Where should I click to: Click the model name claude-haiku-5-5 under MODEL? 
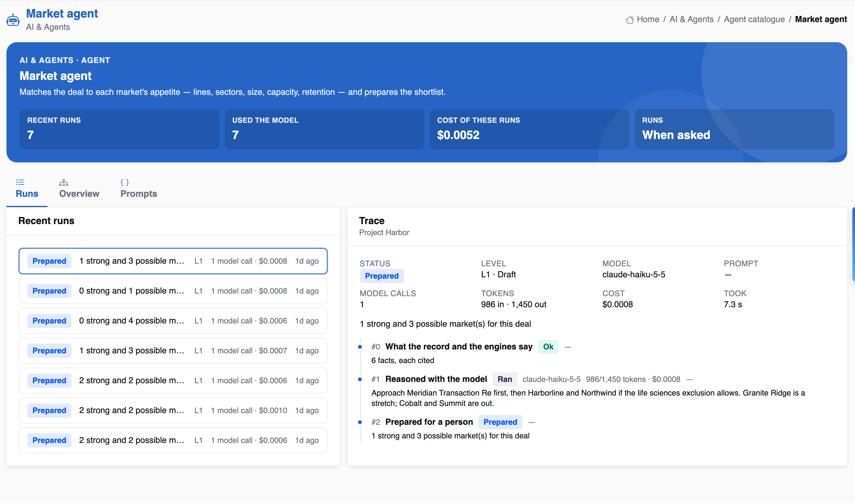pos(633,274)
